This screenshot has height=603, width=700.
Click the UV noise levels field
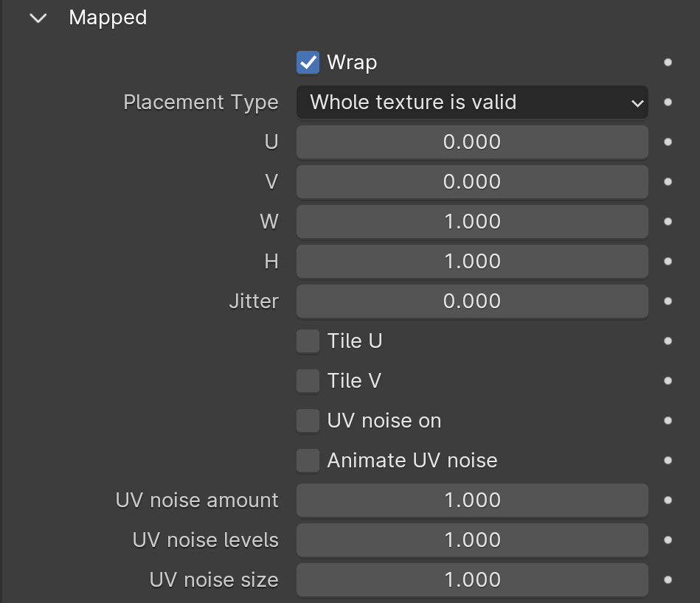[472, 540]
